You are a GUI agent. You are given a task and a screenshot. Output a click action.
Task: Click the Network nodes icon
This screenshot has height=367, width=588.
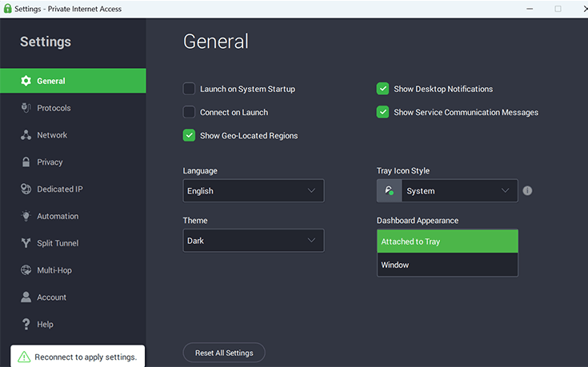coord(26,135)
